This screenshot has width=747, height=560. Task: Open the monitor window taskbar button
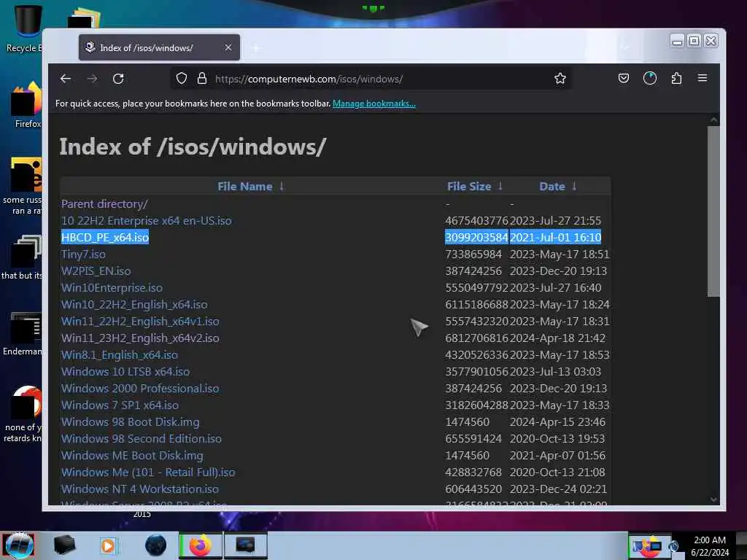pos(245,545)
